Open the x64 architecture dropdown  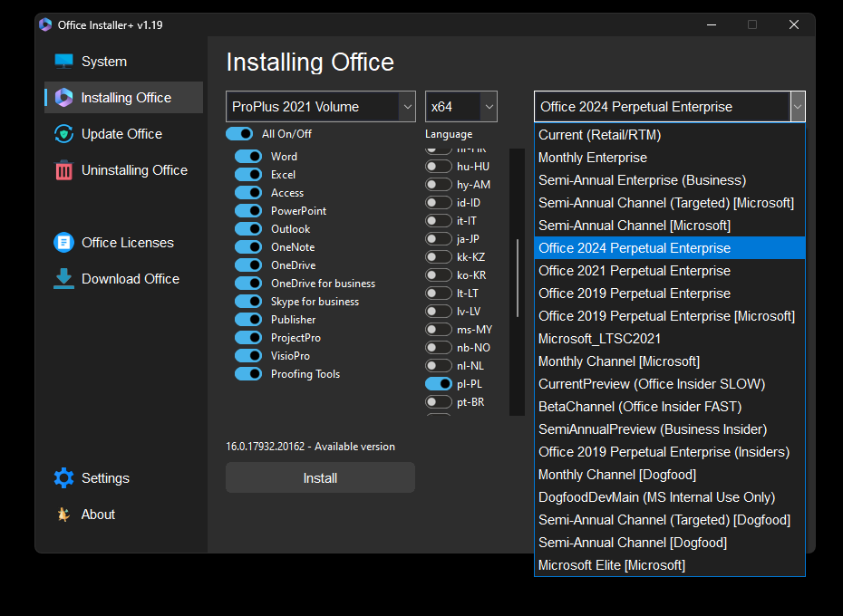[460, 106]
